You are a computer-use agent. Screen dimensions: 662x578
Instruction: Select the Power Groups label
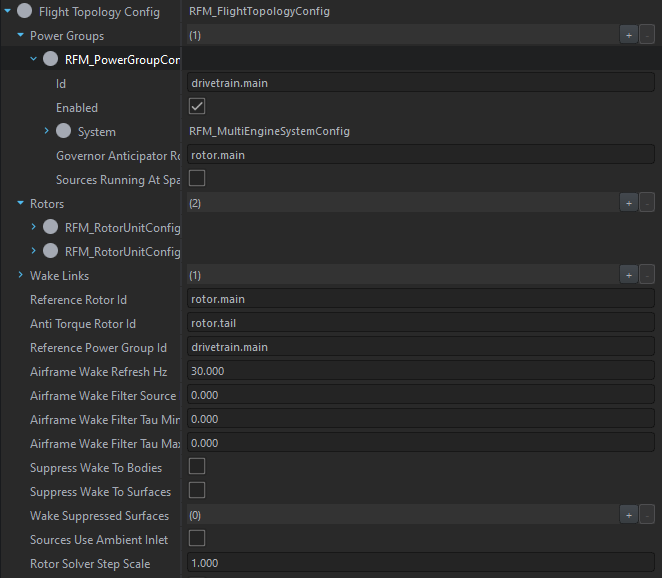[x=67, y=36]
